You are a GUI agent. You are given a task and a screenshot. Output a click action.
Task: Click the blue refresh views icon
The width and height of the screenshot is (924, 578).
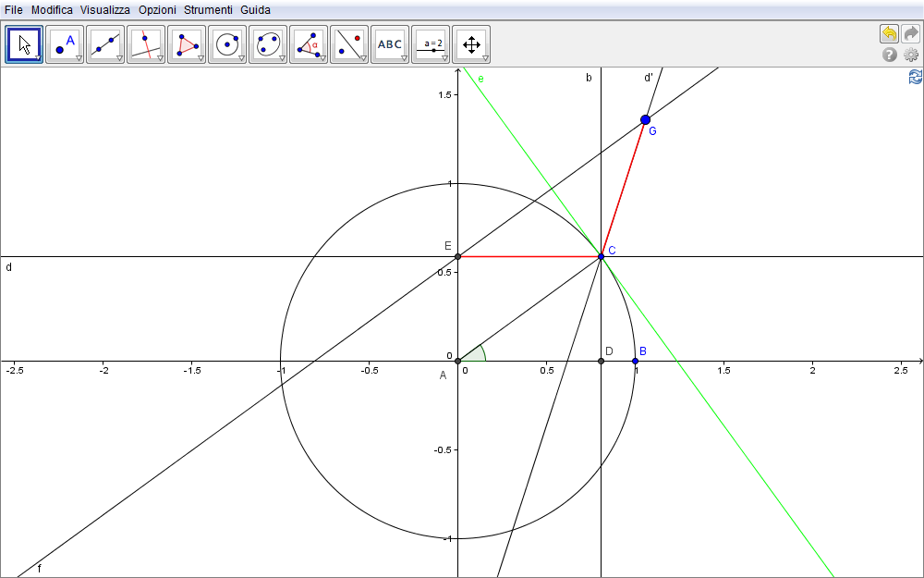pos(915,77)
